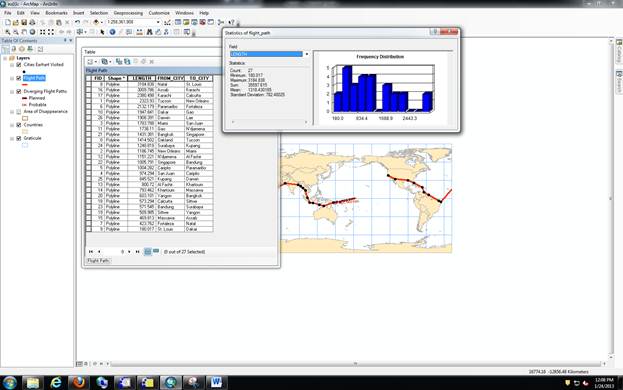623x390 pixels.
Task: Click the Add Data button icon
Action: pos(96,22)
